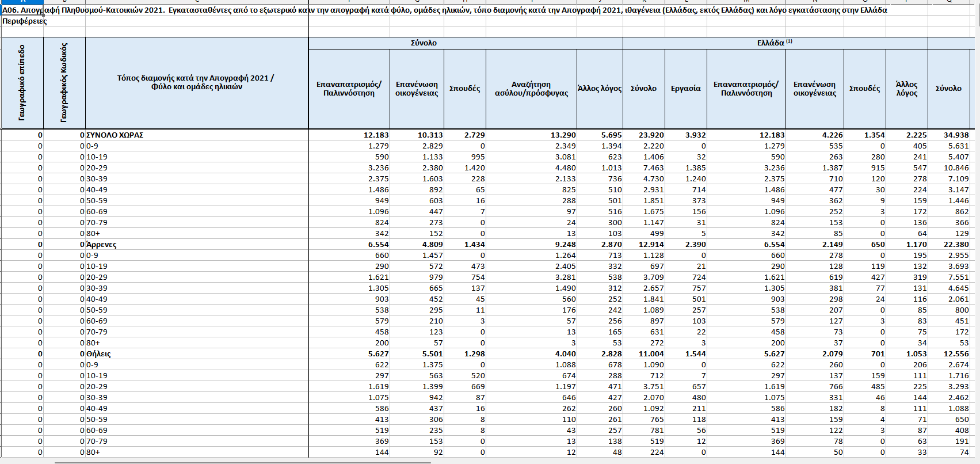Screen dimensions: 980x464
Task: Click the 'Άλλος λόγος' header under the Ελλάδα group
Action: click(x=907, y=89)
